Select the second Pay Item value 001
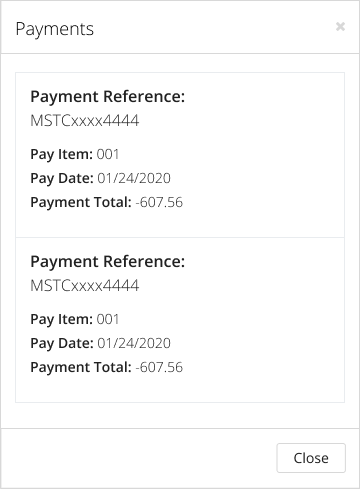This screenshot has height=489, width=360. click(x=108, y=319)
